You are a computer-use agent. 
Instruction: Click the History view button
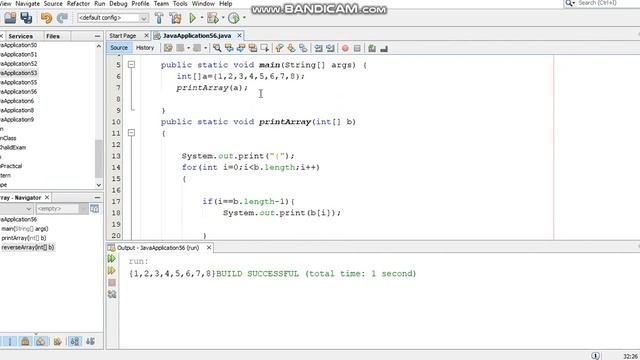[145, 48]
